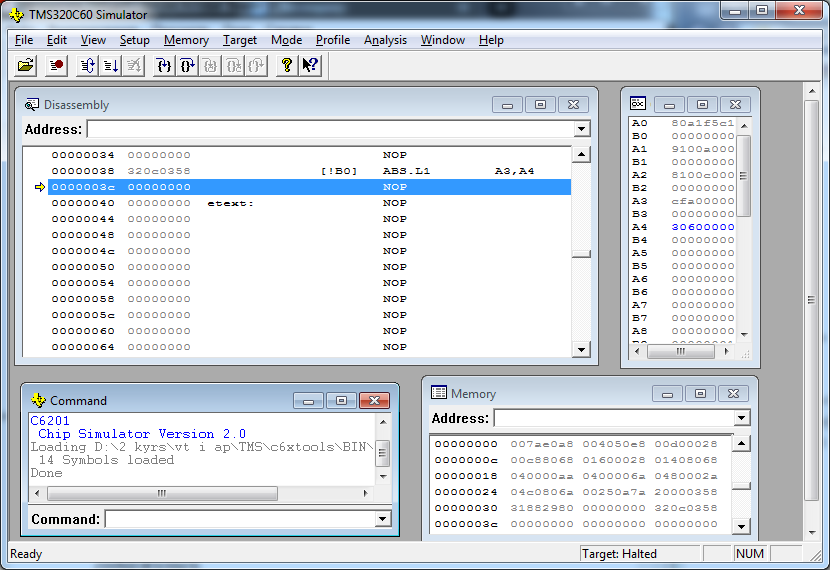Open the Setup menu
Screen dimensions: 830x570
134,40
